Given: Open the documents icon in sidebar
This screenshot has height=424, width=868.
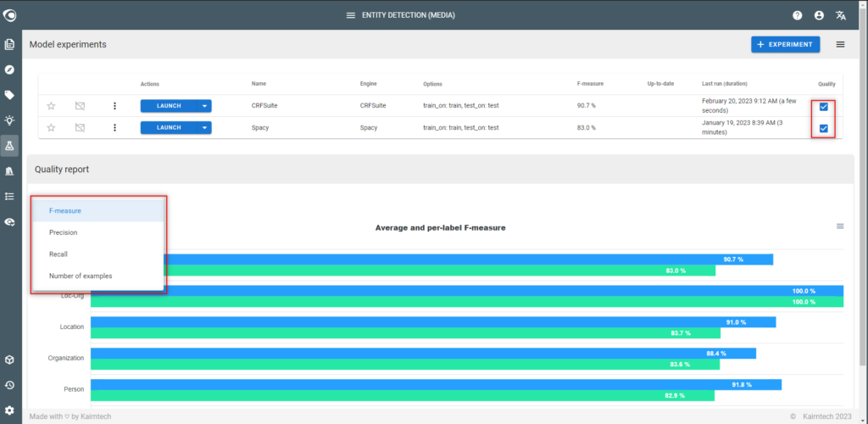Looking at the screenshot, I should pyautogui.click(x=9, y=44).
